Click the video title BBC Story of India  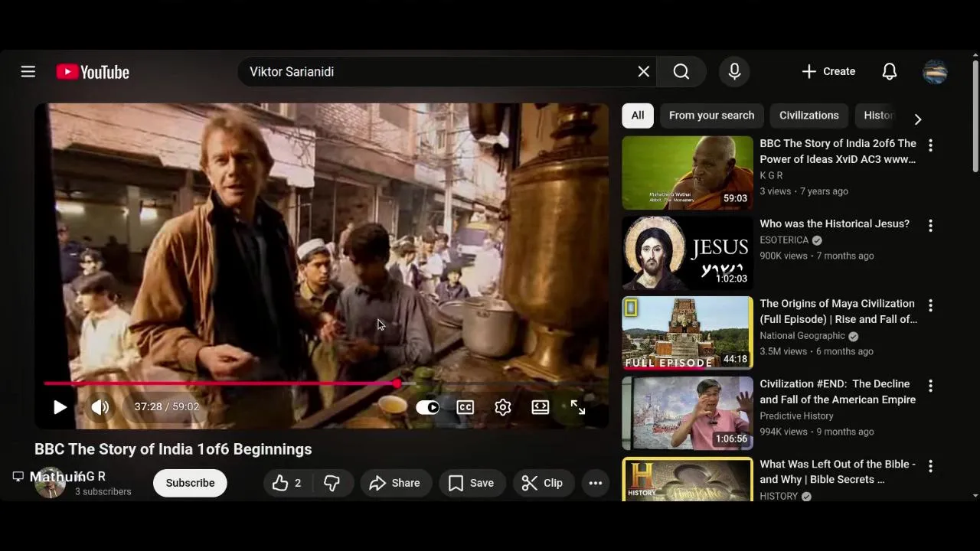[173, 449]
